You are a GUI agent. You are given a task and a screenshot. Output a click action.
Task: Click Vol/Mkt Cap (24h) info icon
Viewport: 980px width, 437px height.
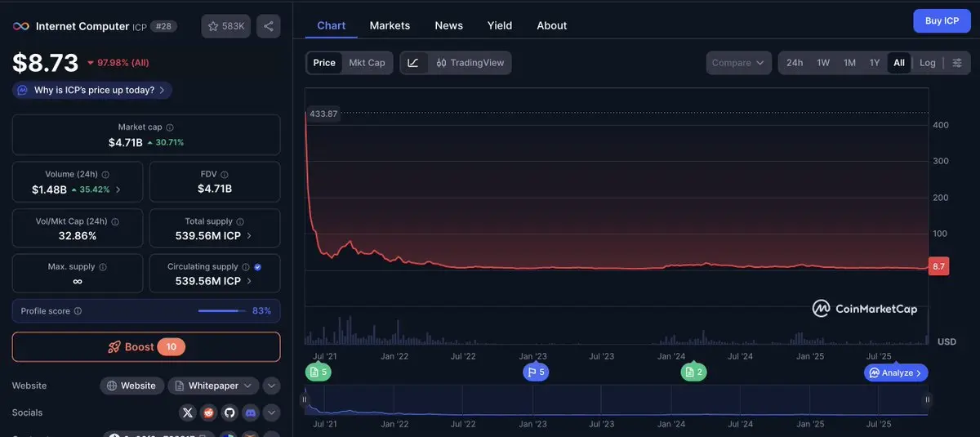(x=115, y=221)
